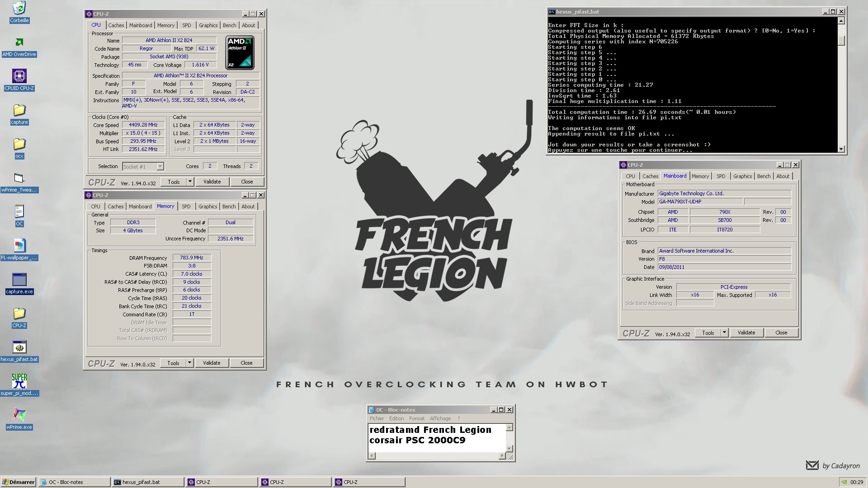Click the Bloc-notes text editing area
The image size is (868, 488).
click(437, 438)
